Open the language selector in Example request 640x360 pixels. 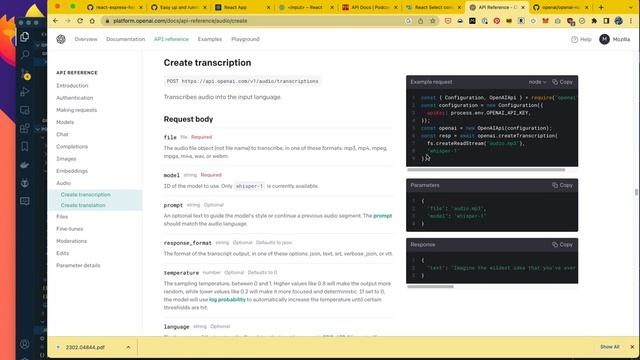tap(537, 82)
